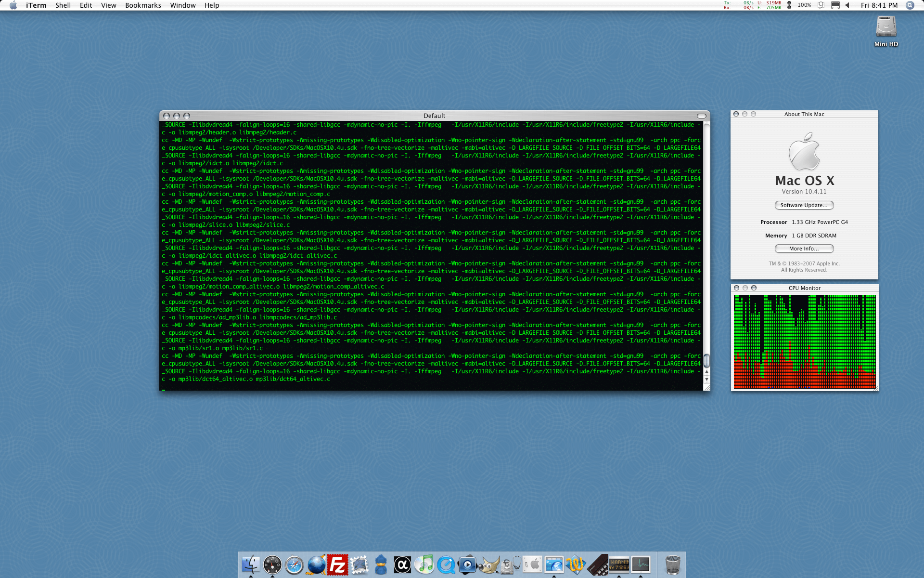Image resolution: width=924 pixels, height=578 pixels.
Task: Open the Trash in dock
Action: tap(672, 565)
